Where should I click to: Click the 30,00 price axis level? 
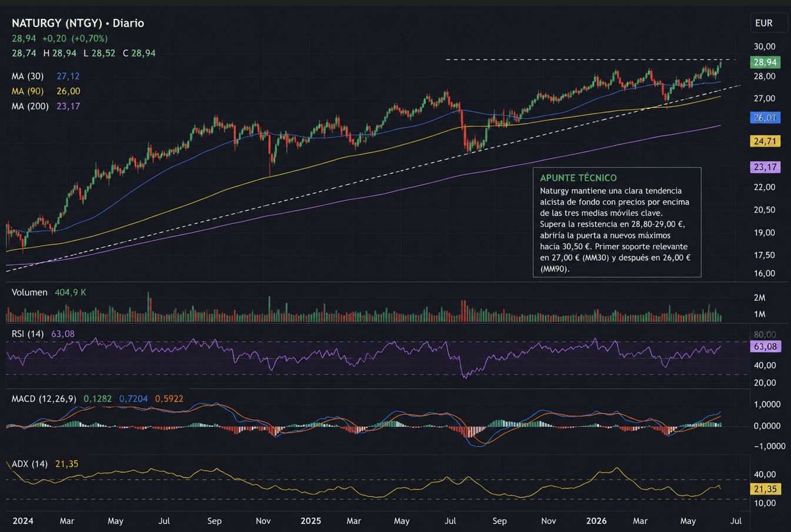point(765,46)
